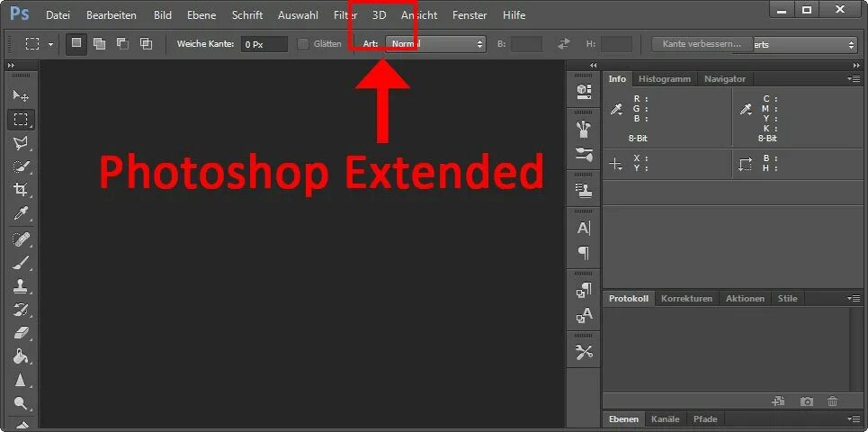Collapse the right panels to icons

click(857, 66)
